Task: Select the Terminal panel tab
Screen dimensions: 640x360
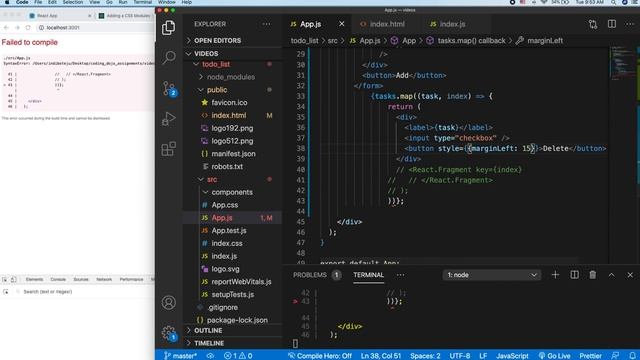Action: coord(369,275)
